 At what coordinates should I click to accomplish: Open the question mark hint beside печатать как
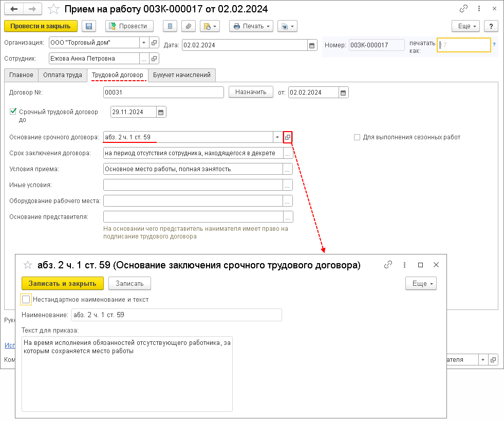tap(494, 45)
